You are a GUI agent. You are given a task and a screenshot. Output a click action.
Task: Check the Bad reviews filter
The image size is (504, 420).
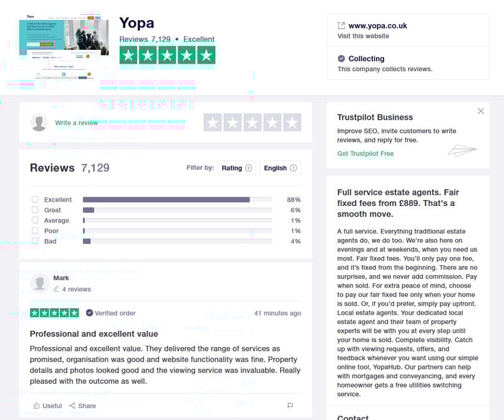click(34, 241)
